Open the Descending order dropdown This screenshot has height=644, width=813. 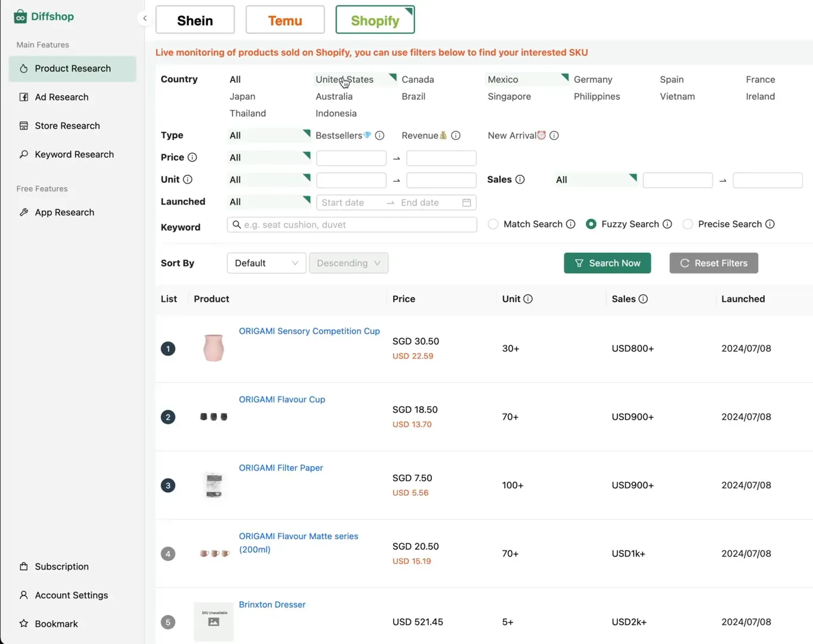348,263
